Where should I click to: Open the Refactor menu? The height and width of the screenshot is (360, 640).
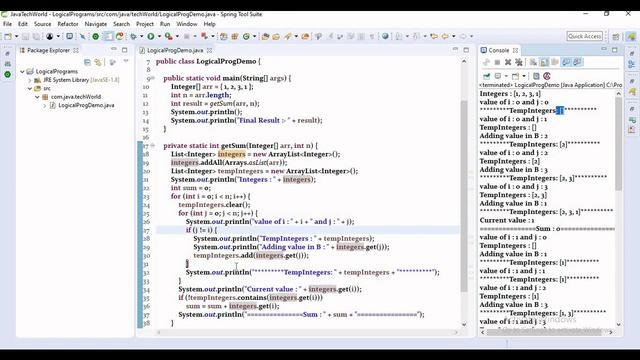click(x=68, y=24)
